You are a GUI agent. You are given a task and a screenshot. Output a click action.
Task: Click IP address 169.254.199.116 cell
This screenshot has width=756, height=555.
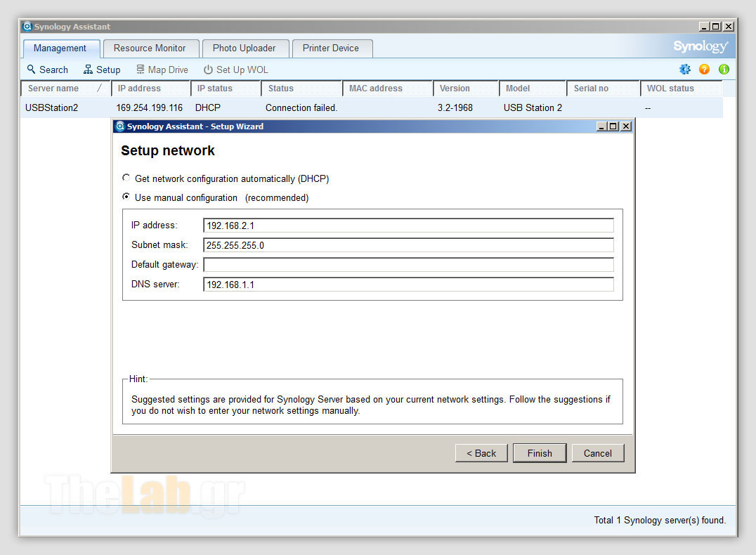[x=150, y=107]
